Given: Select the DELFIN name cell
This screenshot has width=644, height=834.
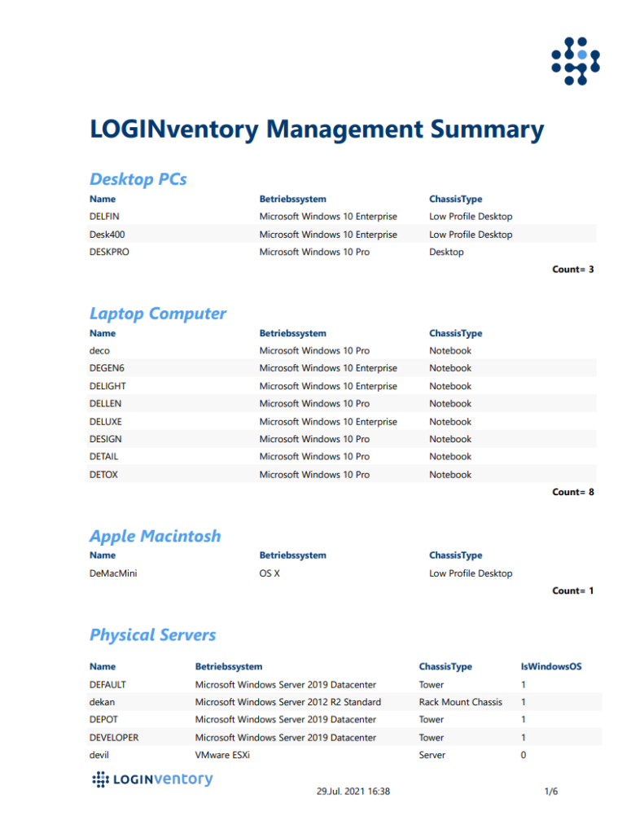Looking at the screenshot, I should [x=104, y=217].
